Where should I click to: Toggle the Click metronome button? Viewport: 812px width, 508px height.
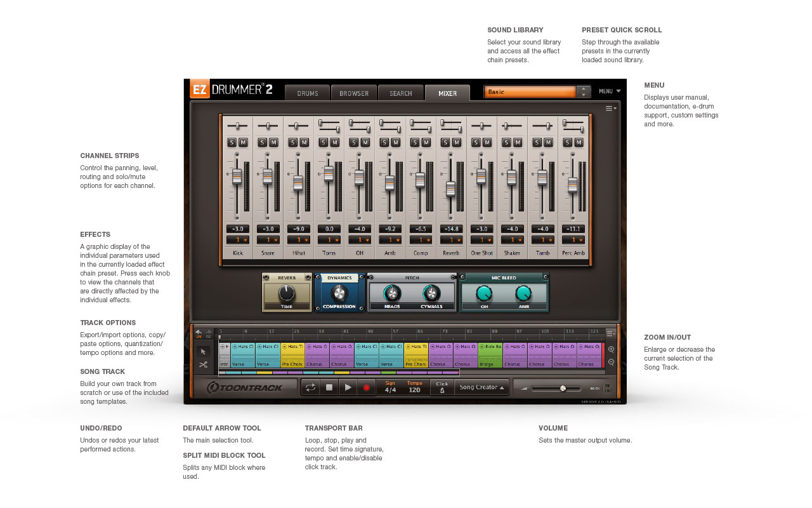click(442, 387)
